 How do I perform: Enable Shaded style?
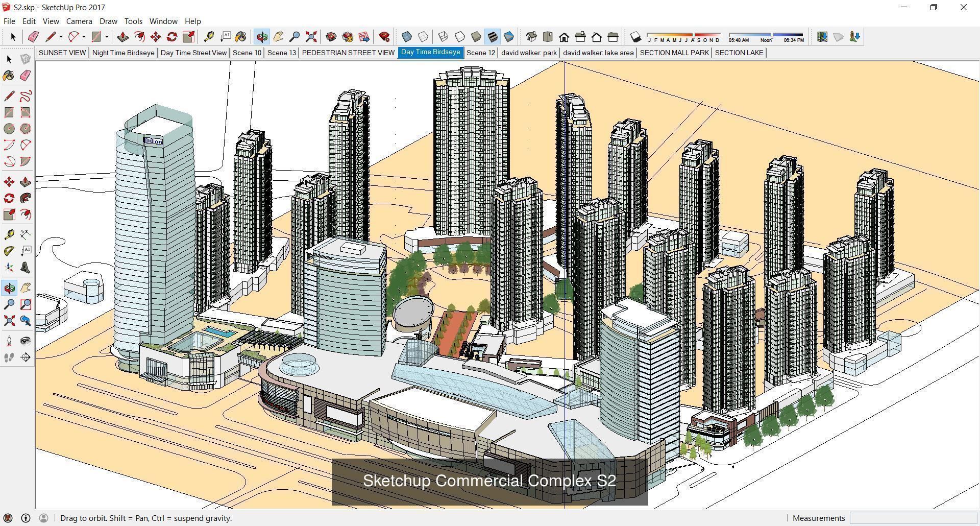476,37
